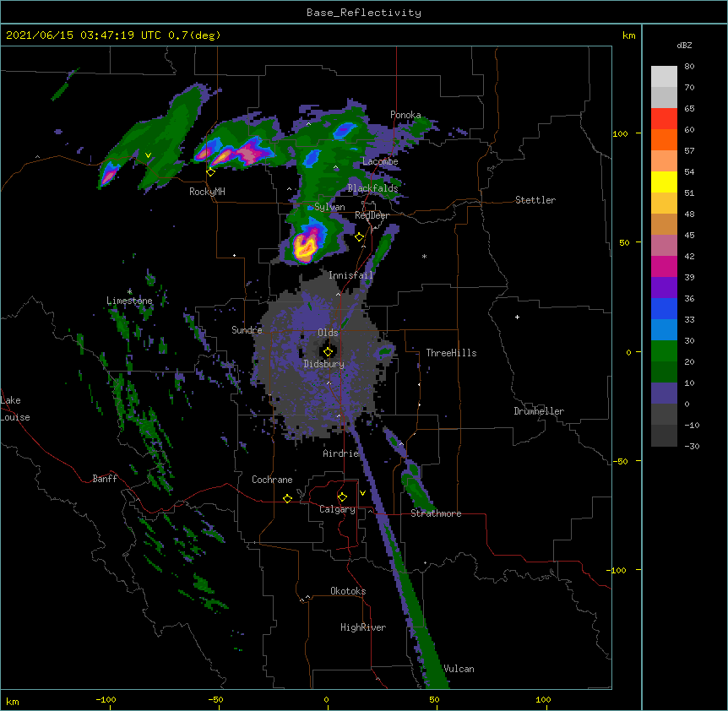Select the light gray 80-70 dBZ legend swatch

click(x=664, y=77)
